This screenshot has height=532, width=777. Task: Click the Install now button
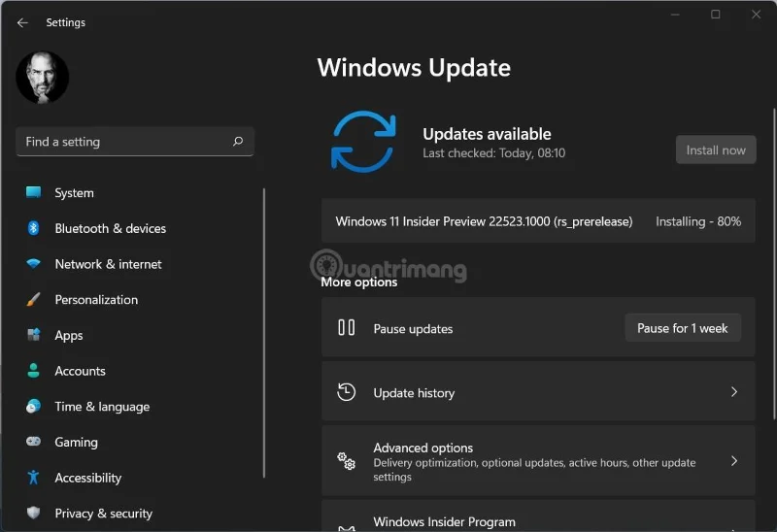coord(716,150)
